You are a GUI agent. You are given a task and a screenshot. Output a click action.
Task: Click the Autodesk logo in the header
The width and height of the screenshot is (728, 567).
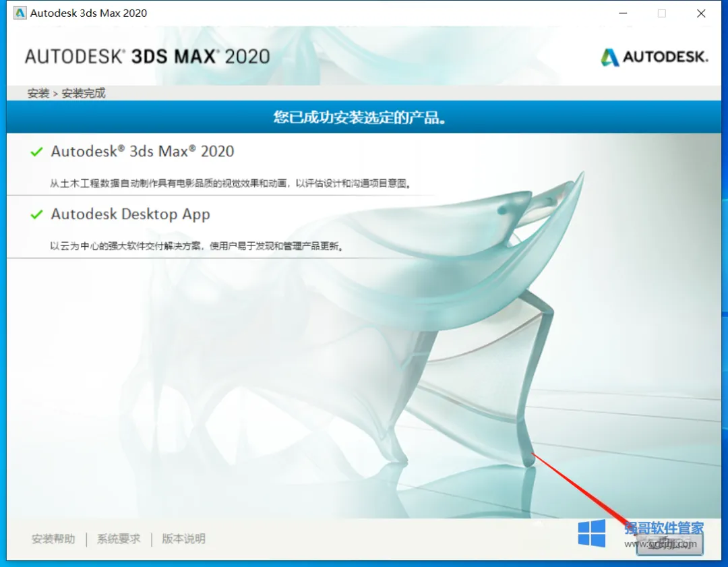(654, 57)
